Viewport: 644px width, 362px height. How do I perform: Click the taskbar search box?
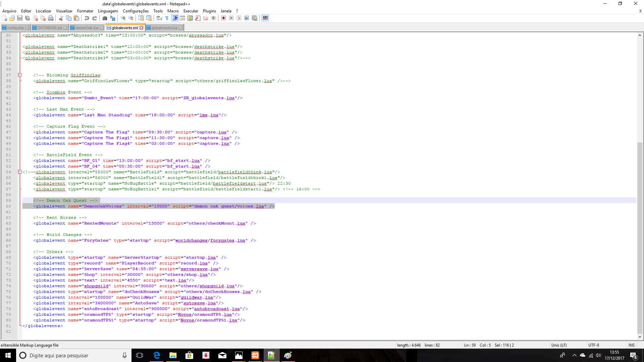pyautogui.click(x=74, y=355)
